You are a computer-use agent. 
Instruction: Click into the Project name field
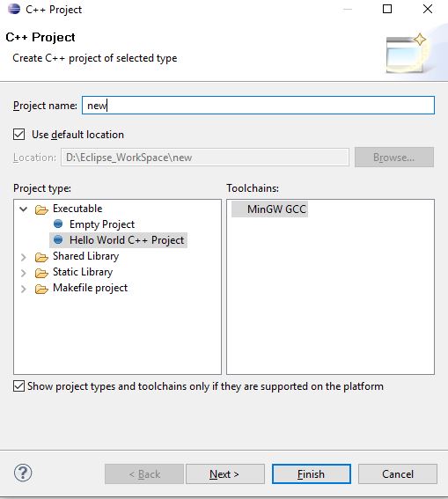coord(258,106)
